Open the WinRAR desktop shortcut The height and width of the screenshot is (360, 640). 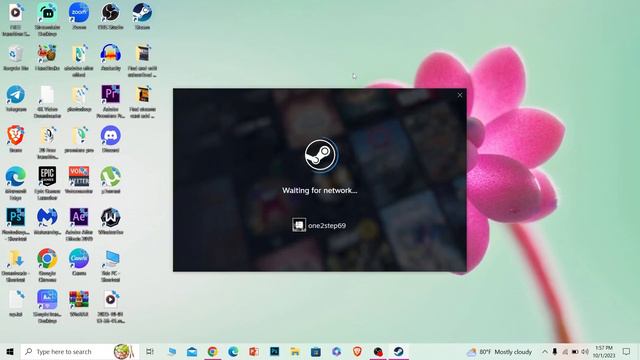[79, 303]
